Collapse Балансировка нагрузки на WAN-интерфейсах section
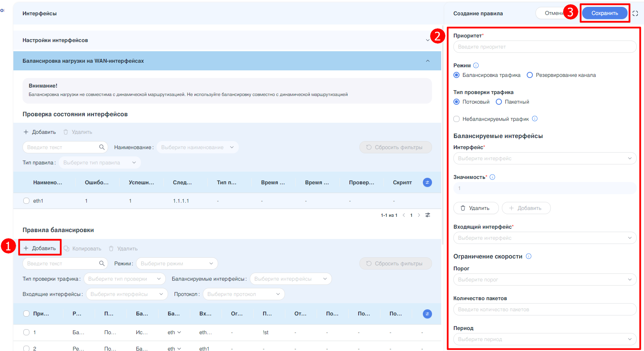The height and width of the screenshot is (351, 644). coord(427,61)
